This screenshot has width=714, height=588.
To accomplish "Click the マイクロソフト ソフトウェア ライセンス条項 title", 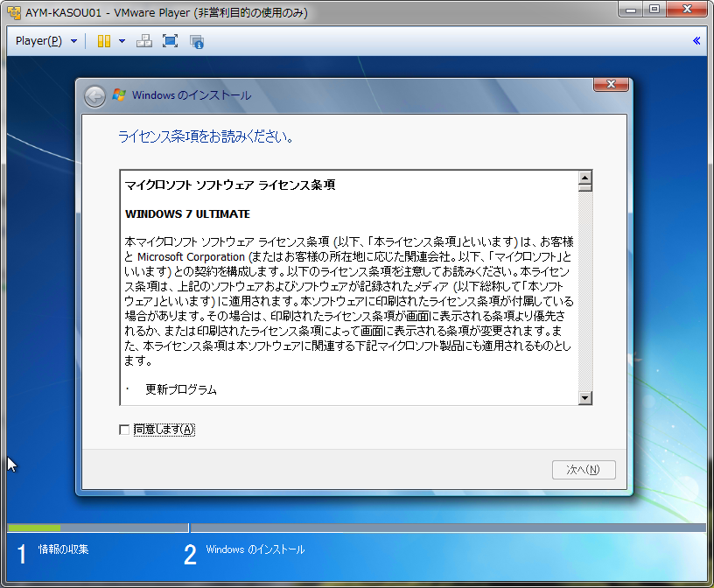I will pyautogui.click(x=230, y=185).
